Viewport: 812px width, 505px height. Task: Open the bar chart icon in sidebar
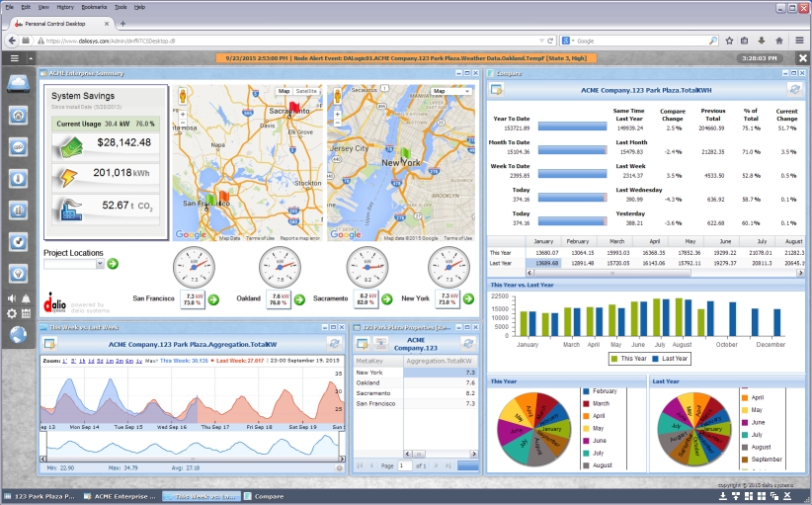coord(18,210)
